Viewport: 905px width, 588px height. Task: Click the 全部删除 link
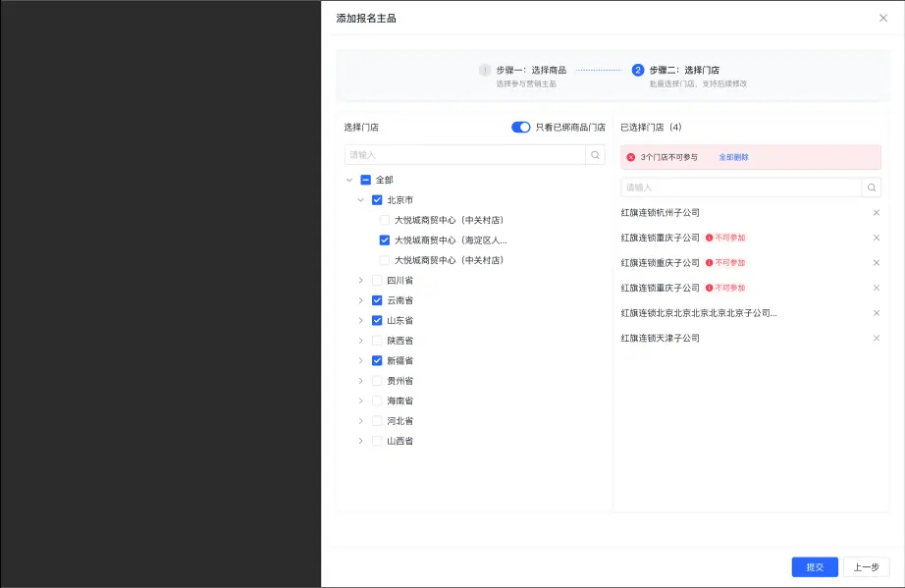pyautogui.click(x=733, y=157)
